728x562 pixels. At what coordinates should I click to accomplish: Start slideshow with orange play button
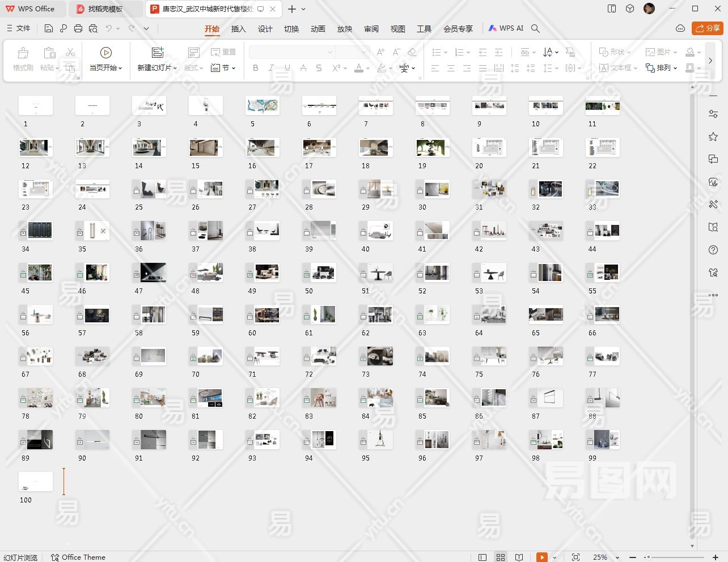click(x=542, y=557)
